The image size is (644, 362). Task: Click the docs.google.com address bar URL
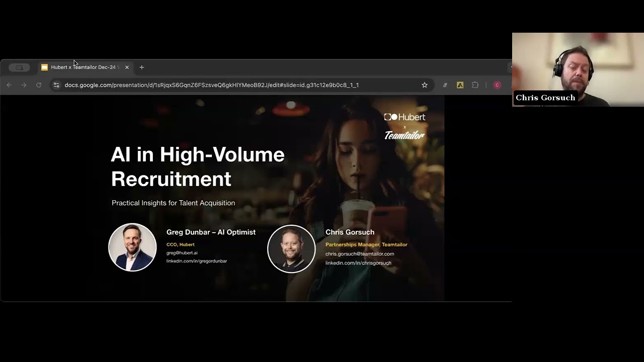pos(211,85)
